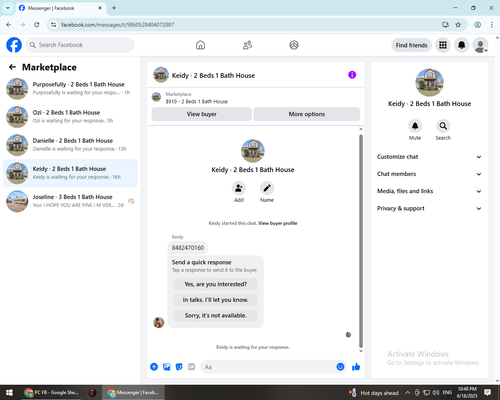Open Joseline 3 Beds 1 Bath House chat

click(x=70, y=201)
